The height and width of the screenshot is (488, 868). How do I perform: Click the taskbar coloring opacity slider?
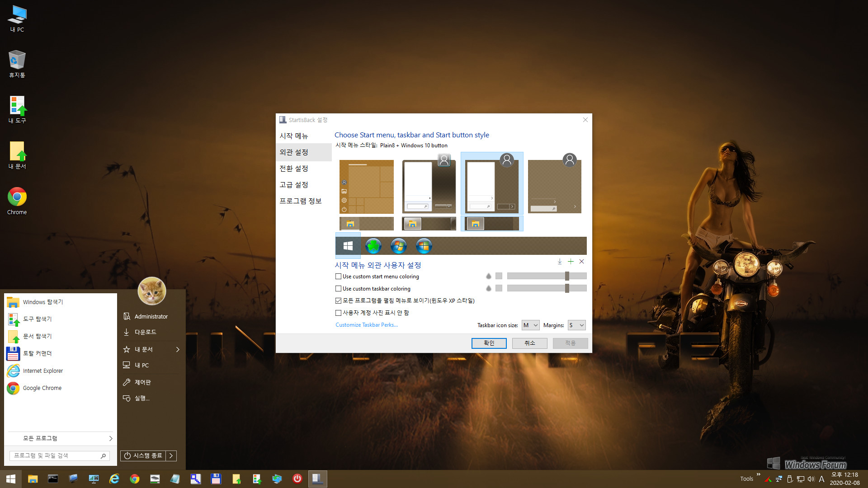tap(547, 288)
